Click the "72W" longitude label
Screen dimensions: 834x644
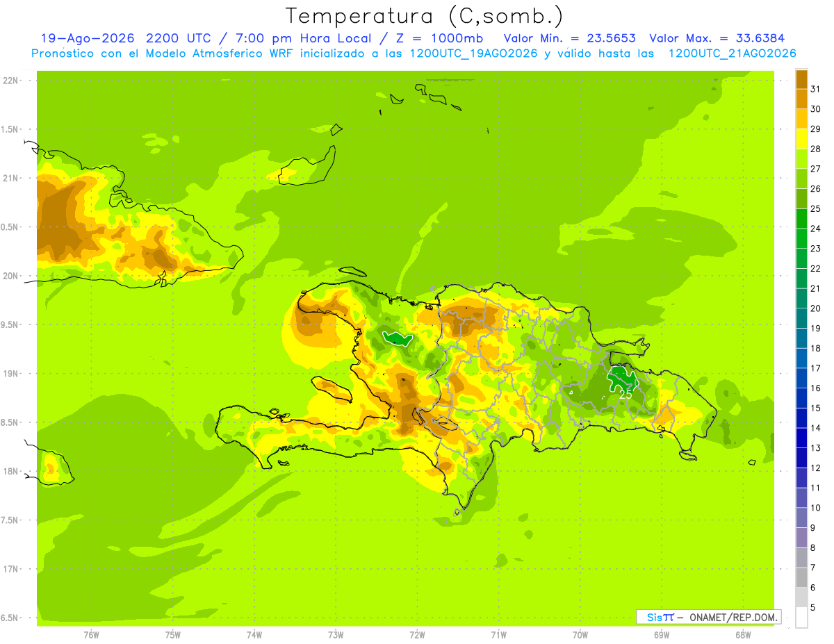(417, 634)
